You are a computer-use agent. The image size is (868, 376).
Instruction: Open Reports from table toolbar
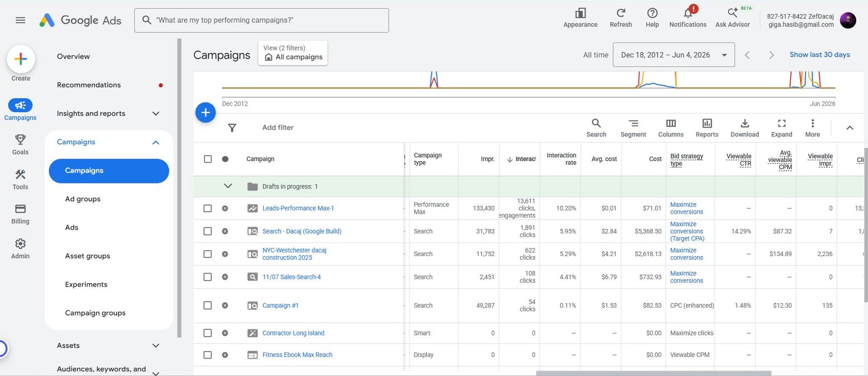tap(707, 128)
